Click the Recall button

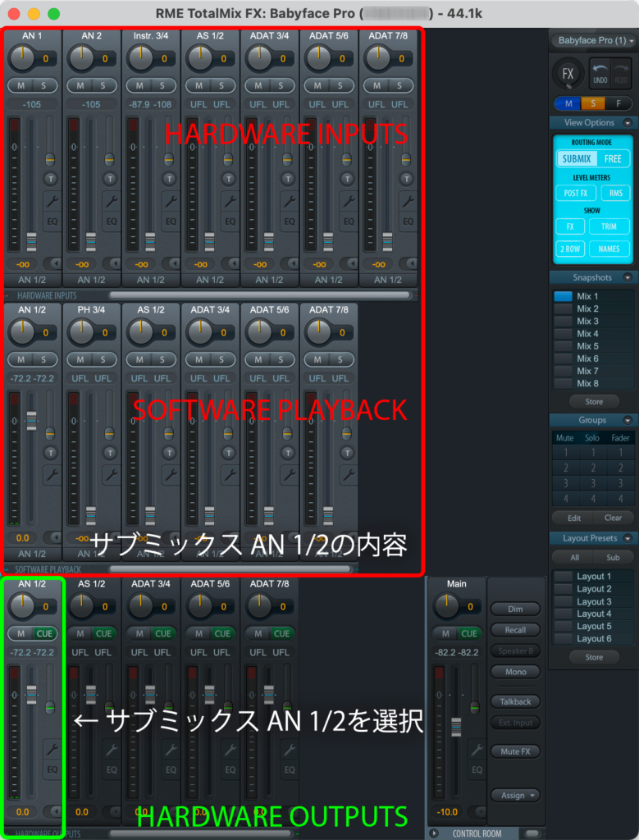[x=515, y=630]
